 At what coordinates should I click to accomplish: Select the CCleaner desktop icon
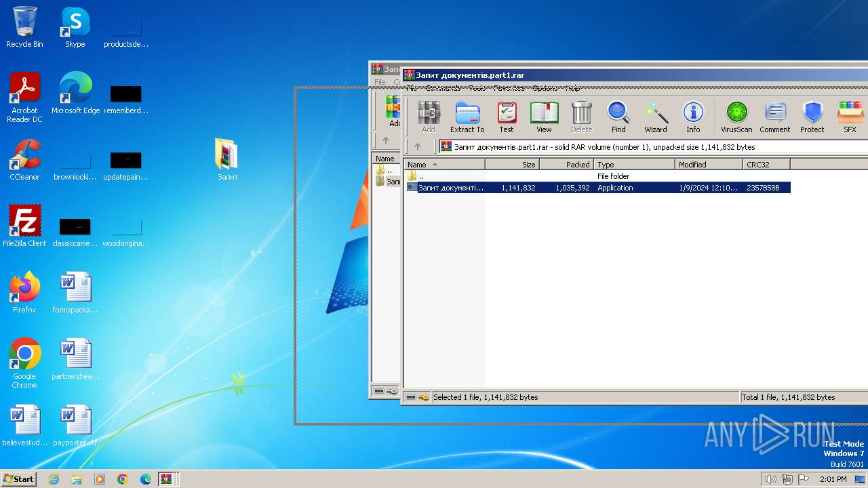coord(24,160)
